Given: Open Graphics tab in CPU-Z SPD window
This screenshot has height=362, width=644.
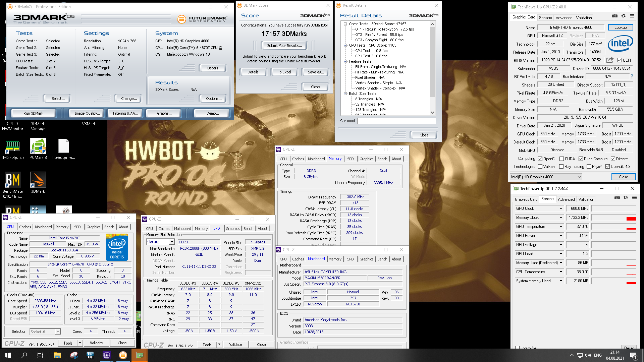Looking at the screenshot, I should (232, 229).
